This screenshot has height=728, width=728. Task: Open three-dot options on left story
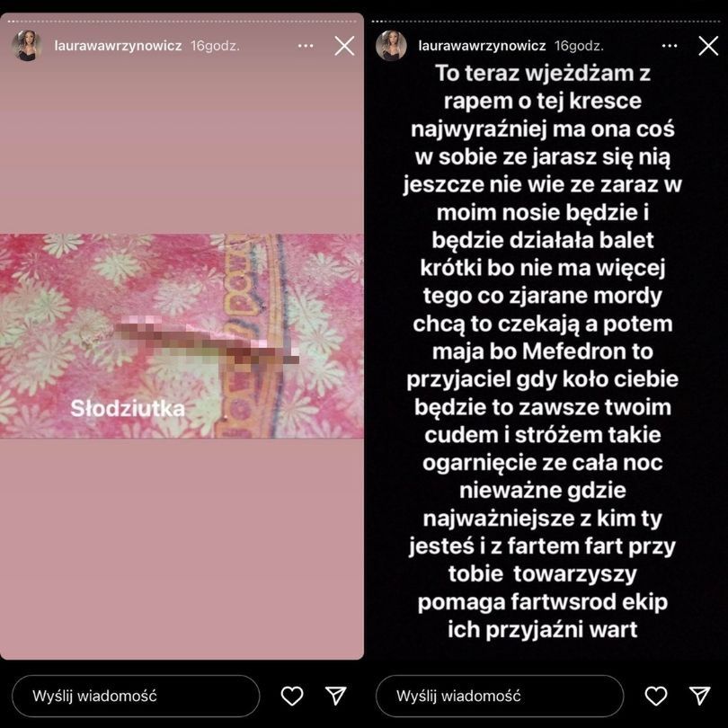[x=306, y=46]
